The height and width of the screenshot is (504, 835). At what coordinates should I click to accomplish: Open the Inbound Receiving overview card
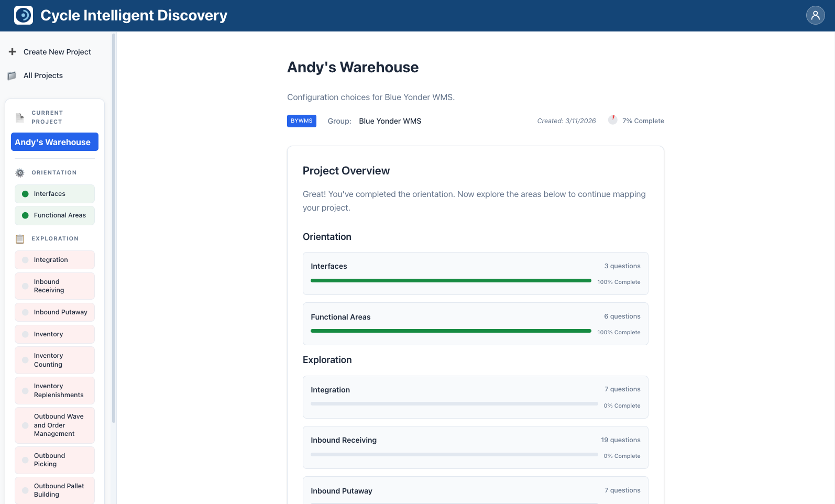[475, 447]
